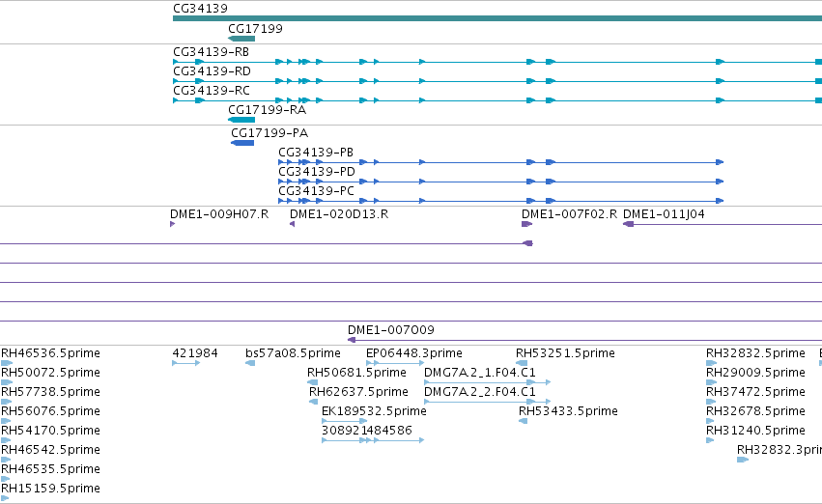Select the CG17199-RA transcript label
The height and width of the screenshot is (504, 822).
[267, 110]
